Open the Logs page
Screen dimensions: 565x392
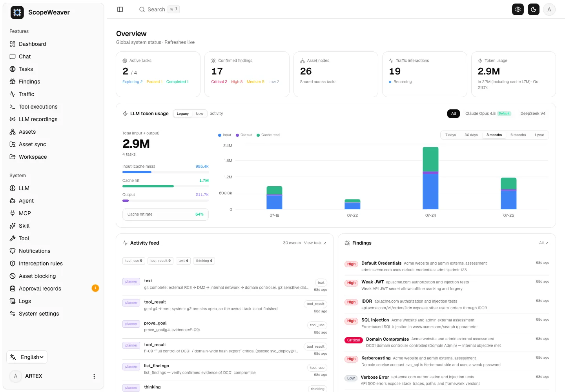click(53, 301)
